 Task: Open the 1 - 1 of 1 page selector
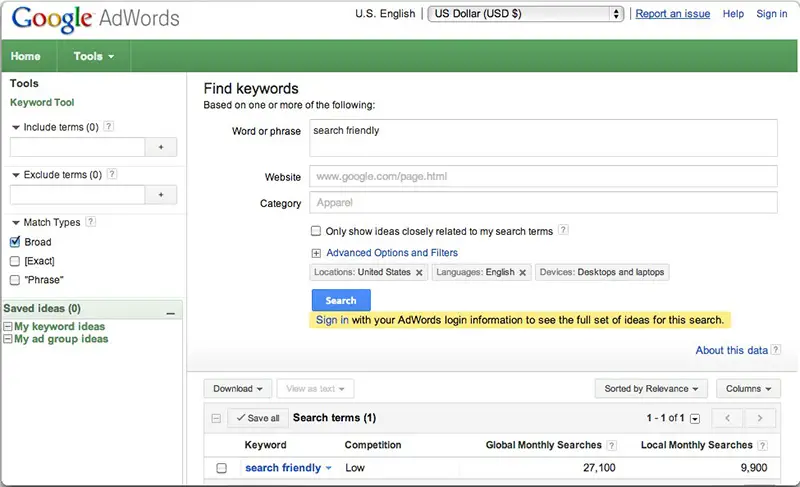(x=695, y=419)
